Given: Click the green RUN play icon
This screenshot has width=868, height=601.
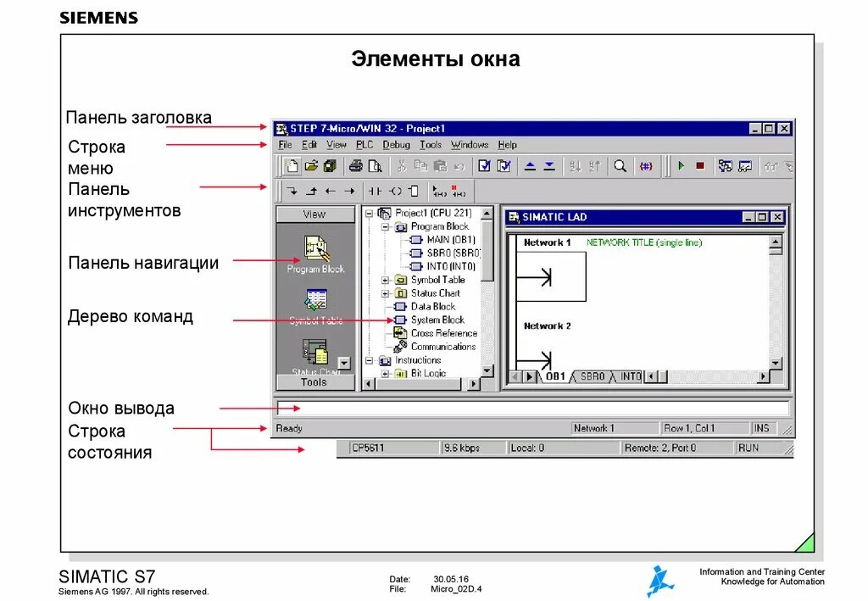Looking at the screenshot, I should tap(682, 165).
